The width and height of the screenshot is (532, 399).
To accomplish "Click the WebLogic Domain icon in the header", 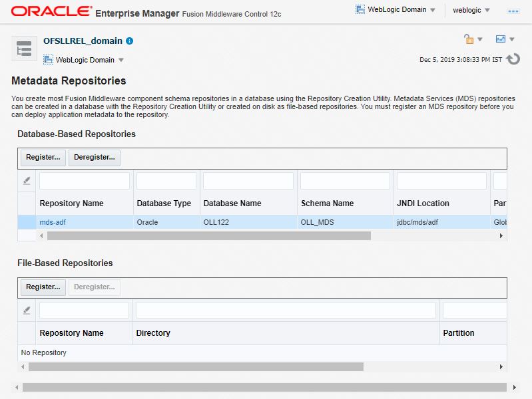I will point(360,9).
